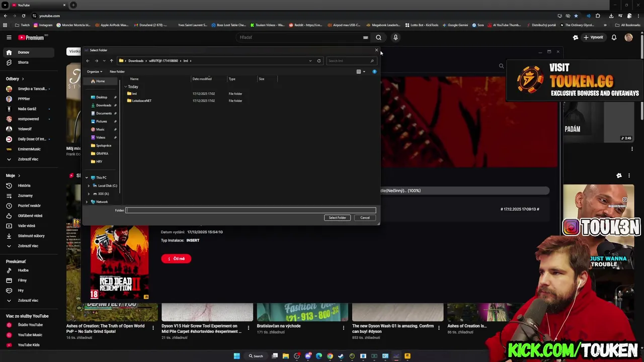This screenshot has width=644, height=362.
Task: Click Downloads in address breadcrumb
Action: [136, 61]
